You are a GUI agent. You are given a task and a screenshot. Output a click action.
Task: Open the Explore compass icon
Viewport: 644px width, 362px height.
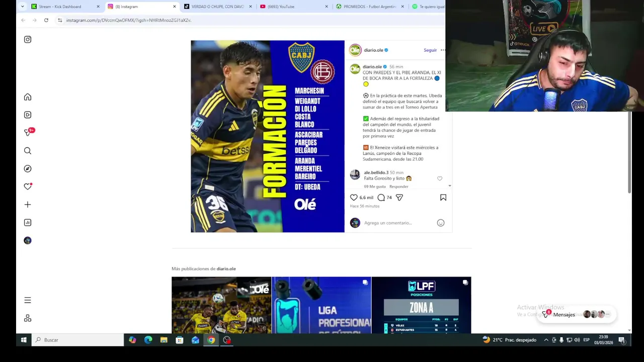[x=28, y=168]
